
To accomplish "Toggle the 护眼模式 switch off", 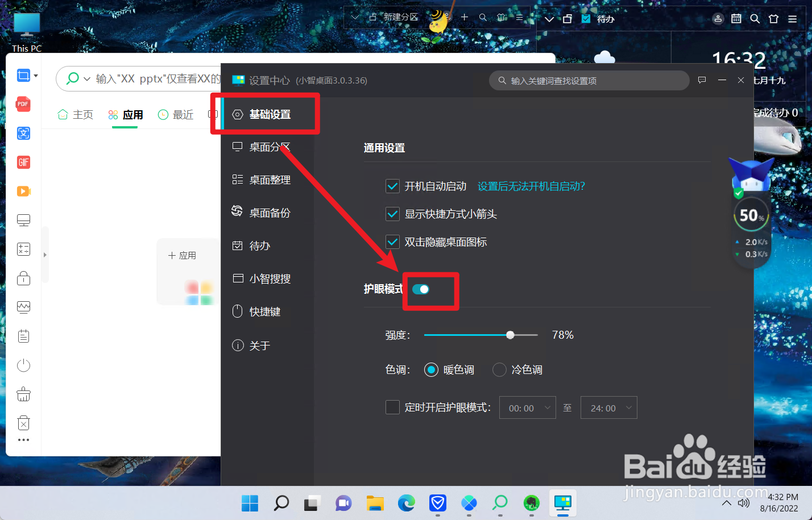I will point(421,289).
